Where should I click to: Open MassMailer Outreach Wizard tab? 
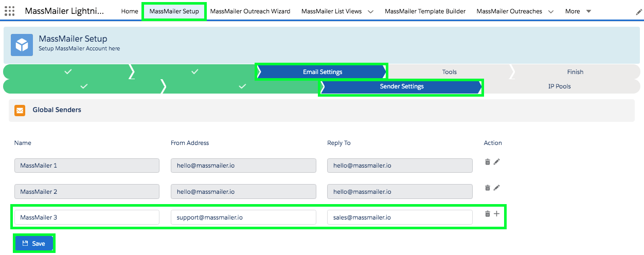(x=250, y=11)
